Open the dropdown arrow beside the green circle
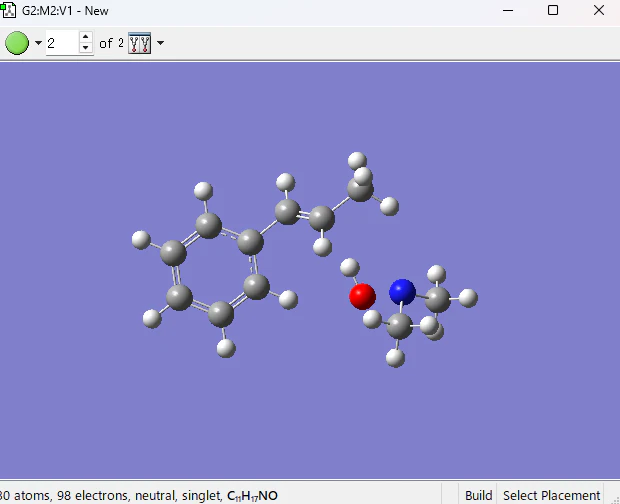This screenshot has height=504, width=620. tap(38, 43)
